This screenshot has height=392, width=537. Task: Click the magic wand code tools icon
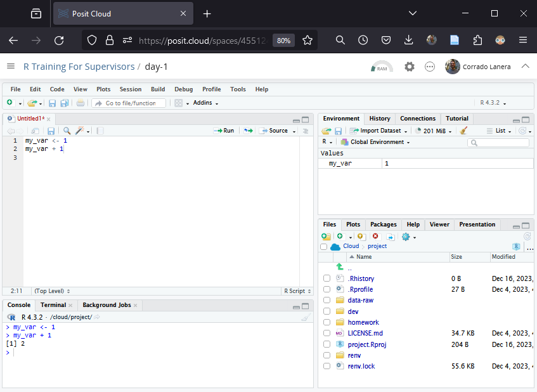(x=81, y=131)
